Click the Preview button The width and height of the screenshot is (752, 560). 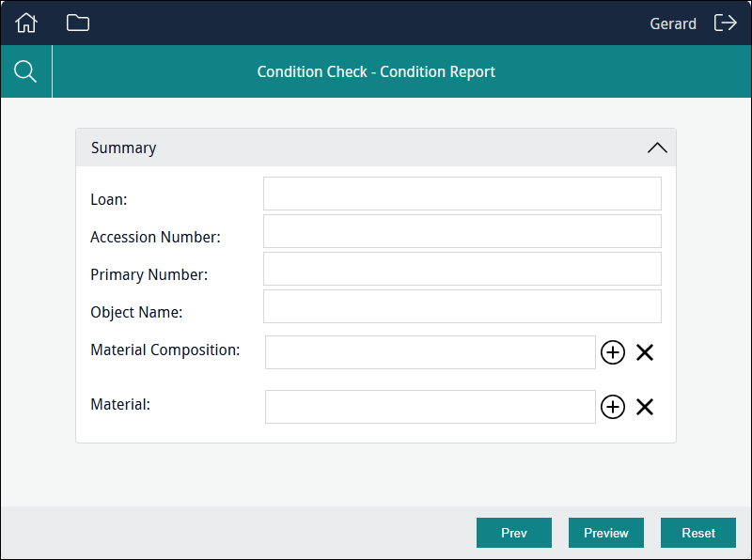coord(605,533)
